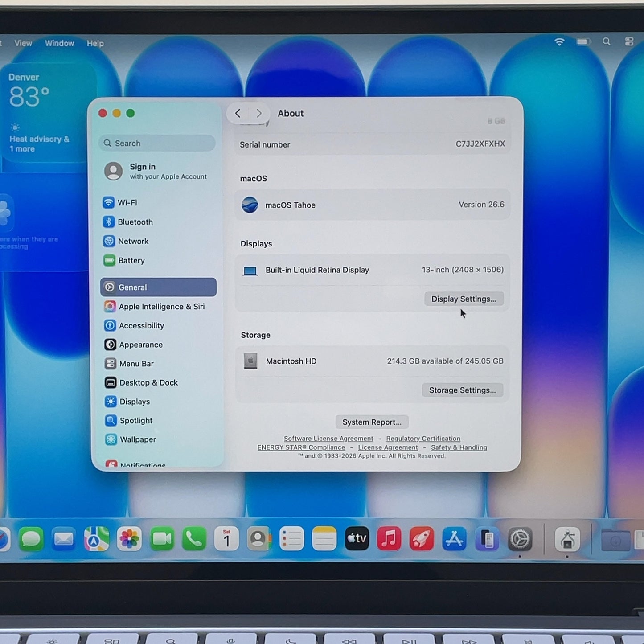Click the Built-in Liquid Retina Display row
The height and width of the screenshot is (644, 644).
point(372,270)
